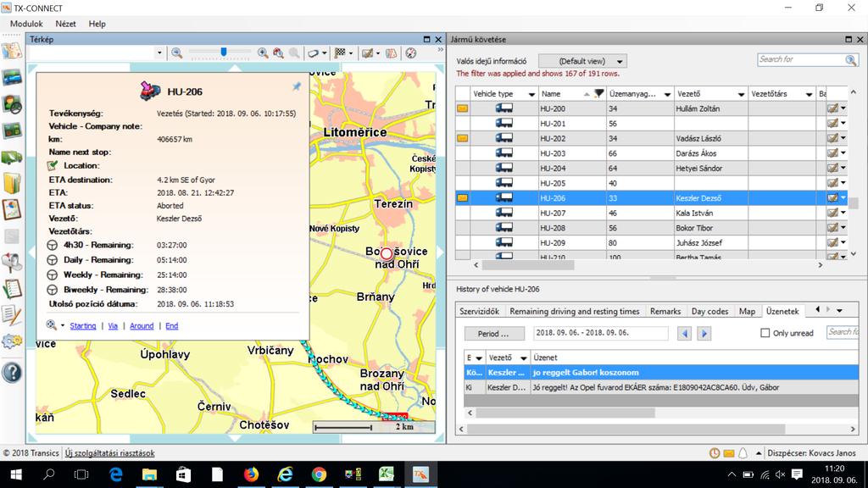The width and height of the screenshot is (868, 488).
Task: Switch to the Day codes tab
Action: point(709,311)
